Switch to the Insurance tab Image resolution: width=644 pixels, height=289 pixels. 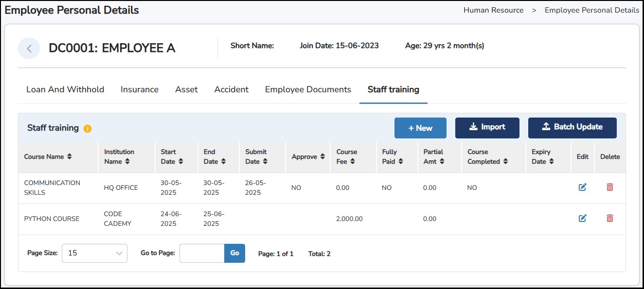(140, 89)
